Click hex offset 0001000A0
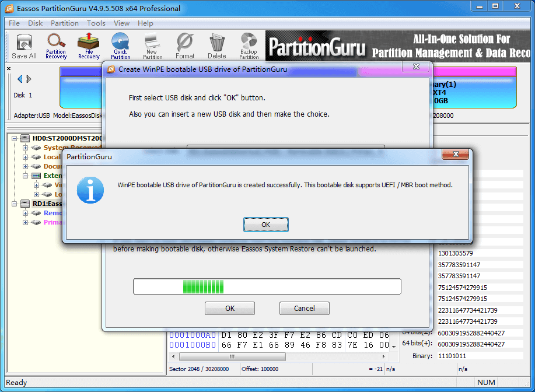The height and width of the screenshot is (392, 535). (x=193, y=335)
